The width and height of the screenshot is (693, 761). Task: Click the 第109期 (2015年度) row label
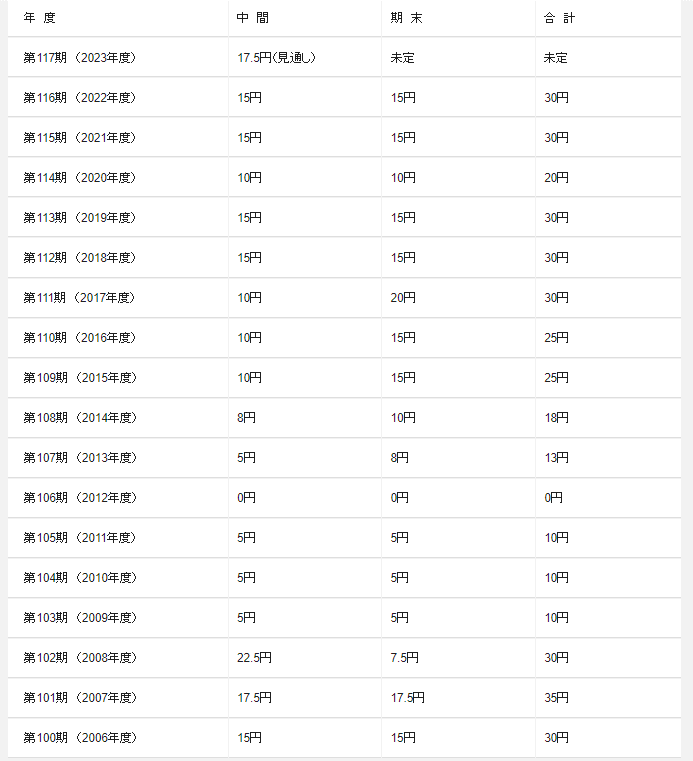click(x=79, y=378)
